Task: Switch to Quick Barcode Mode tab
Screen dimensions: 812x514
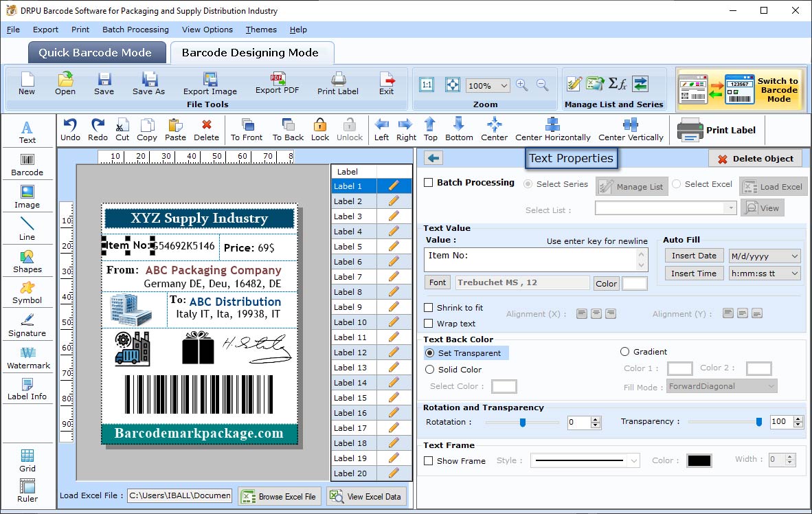Action: tap(95, 52)
